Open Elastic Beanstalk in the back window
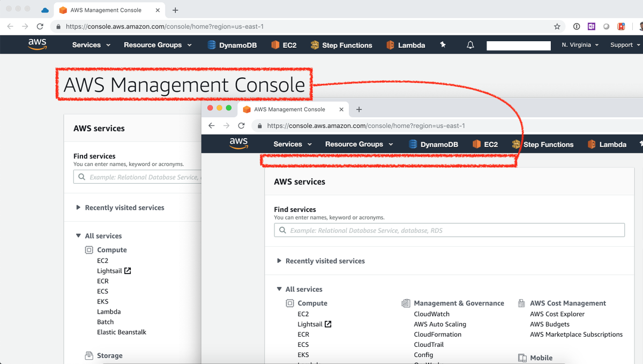Viewport: 643px width, 364px height. [122, 332]
